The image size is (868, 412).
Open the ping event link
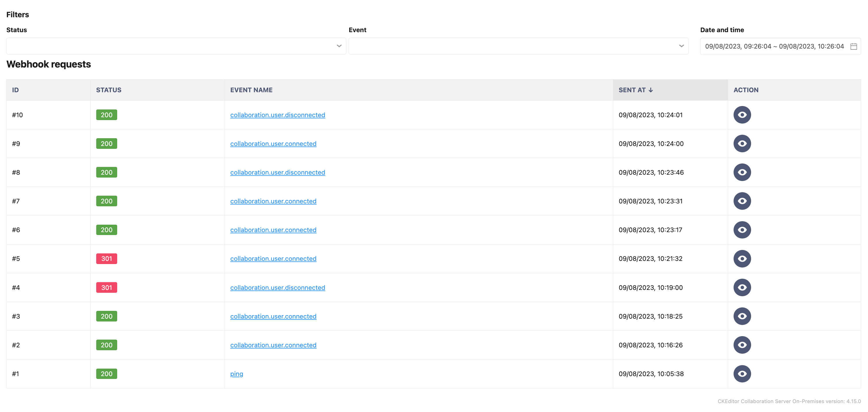click(237, 374)
